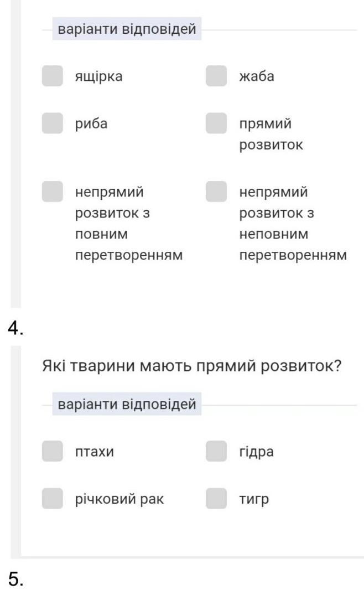The image size is (364, 590).
Task: Click the неповним перетворенням option text
Action: coord(293,224)
